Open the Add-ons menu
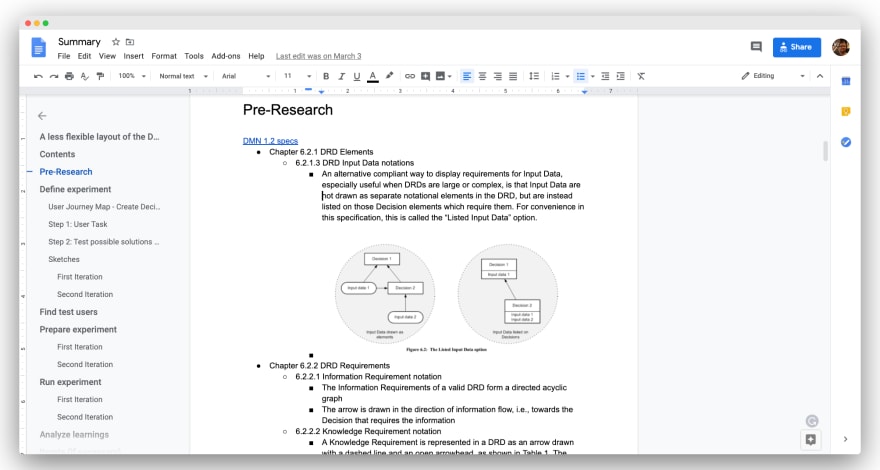 pos(226,56)
